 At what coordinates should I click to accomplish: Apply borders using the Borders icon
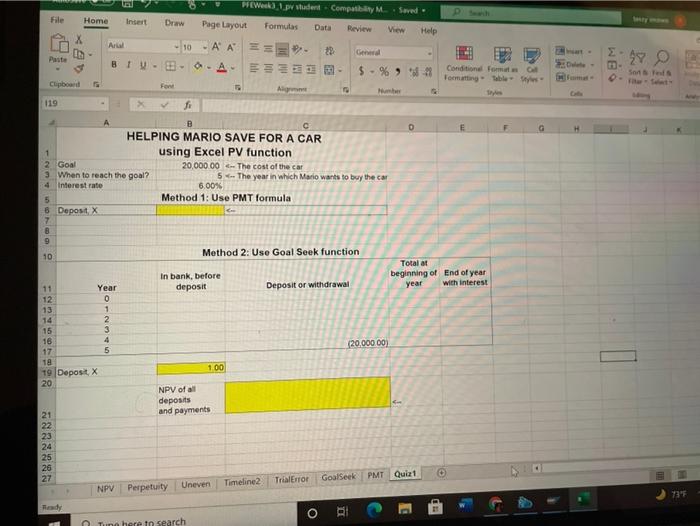171,67
